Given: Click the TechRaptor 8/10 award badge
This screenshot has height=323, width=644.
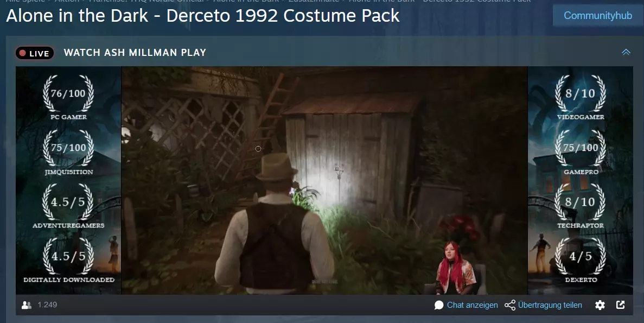Looking at the screenshot, I should [581, 206].
